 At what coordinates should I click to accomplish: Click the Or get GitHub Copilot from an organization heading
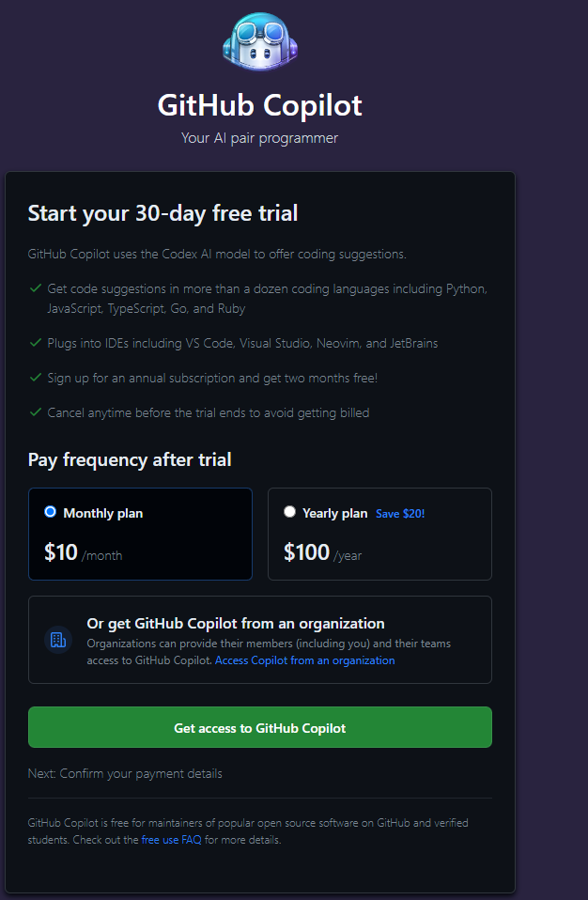[x=236, y=623]
